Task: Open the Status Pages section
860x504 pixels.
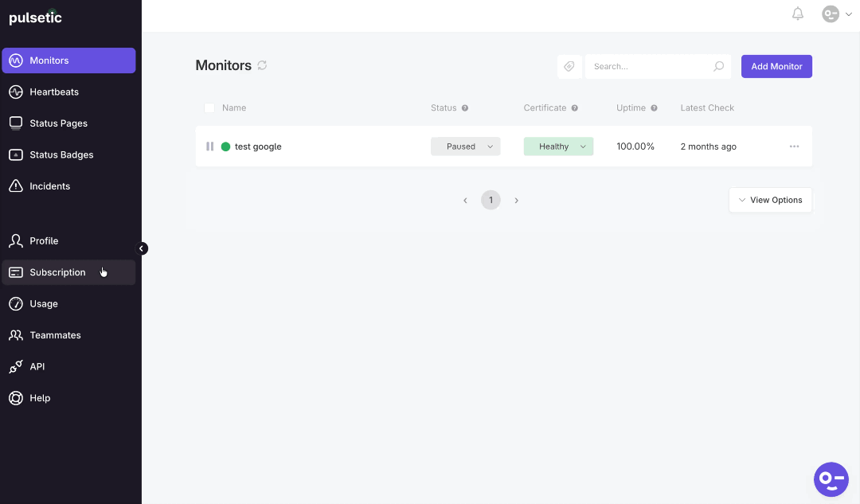Action: 15,123
